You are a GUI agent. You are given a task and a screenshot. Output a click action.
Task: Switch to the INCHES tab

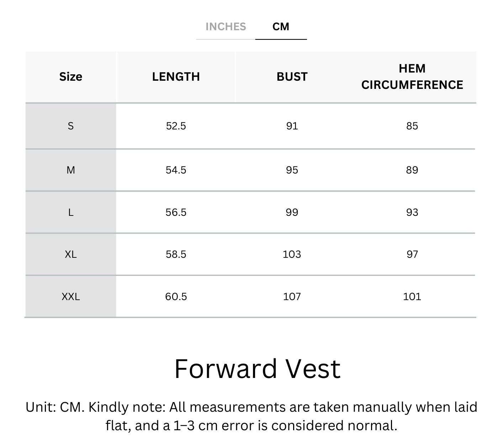click(226, 27)
